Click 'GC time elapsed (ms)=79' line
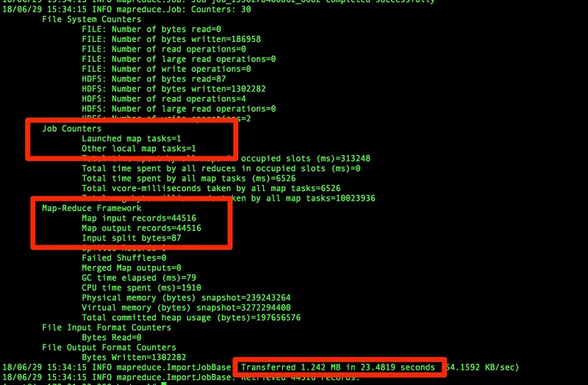Image resolution: width=588 pixels, height=385 pixels. coord(139,278)
